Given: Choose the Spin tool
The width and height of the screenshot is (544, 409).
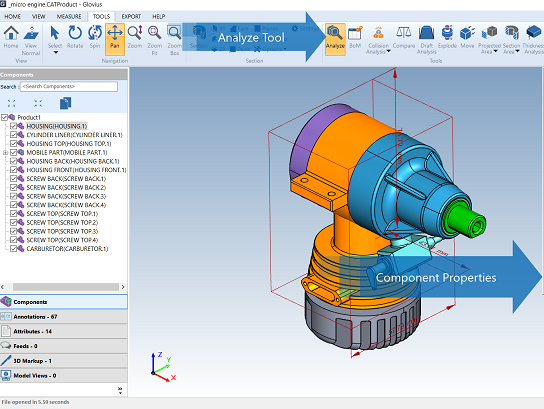Looking at the screenshot, I should click(x=95, y=37).
